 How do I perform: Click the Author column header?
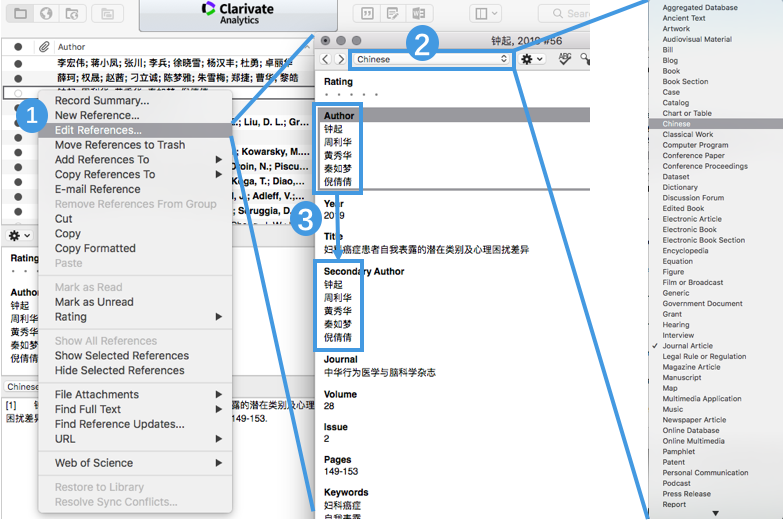71,47
